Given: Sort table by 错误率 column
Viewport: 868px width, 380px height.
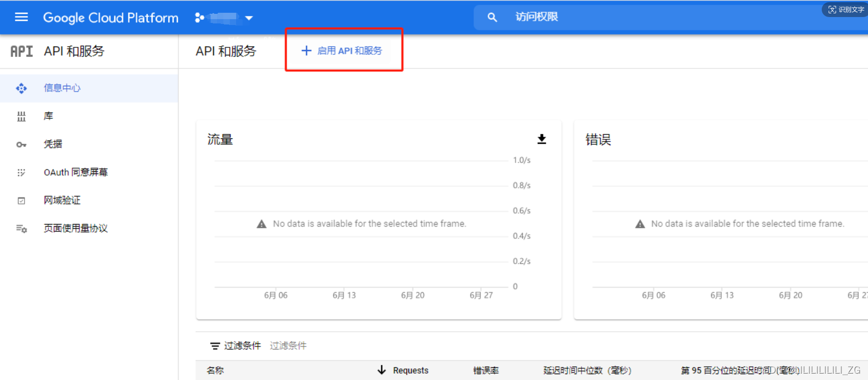Looking at the screenshot, I should pyautogui.click(x=486, y=370).
